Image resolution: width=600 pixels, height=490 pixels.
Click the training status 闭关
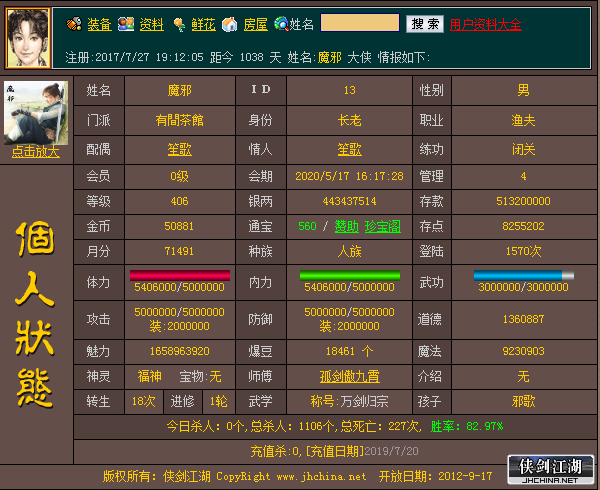(523, 150)
